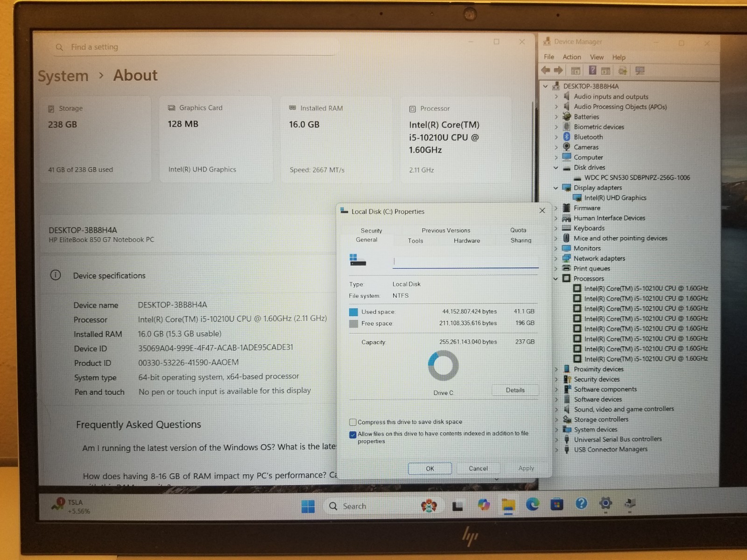Expand Audio inputs and outputs
Screen dimensions: 747x560
(x=556, y=97)
